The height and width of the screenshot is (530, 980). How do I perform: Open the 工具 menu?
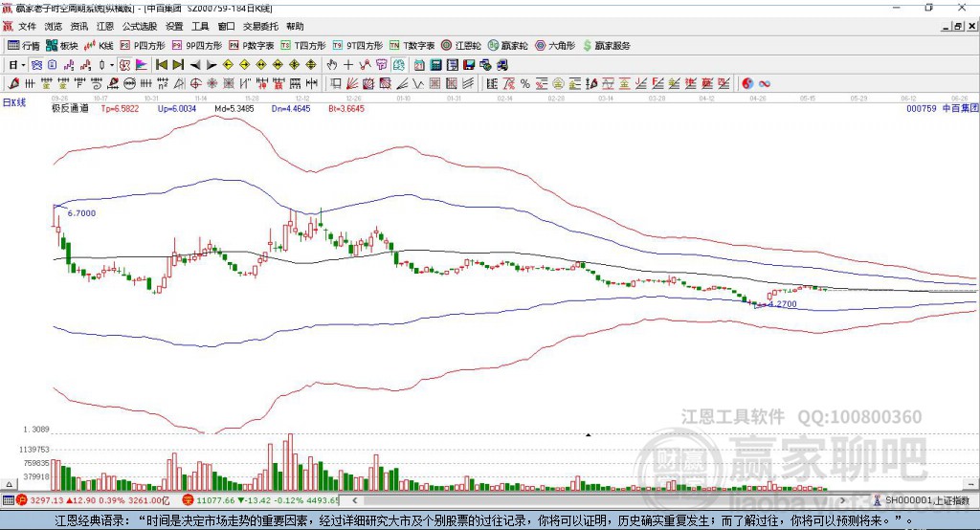(x=200, y=26)
